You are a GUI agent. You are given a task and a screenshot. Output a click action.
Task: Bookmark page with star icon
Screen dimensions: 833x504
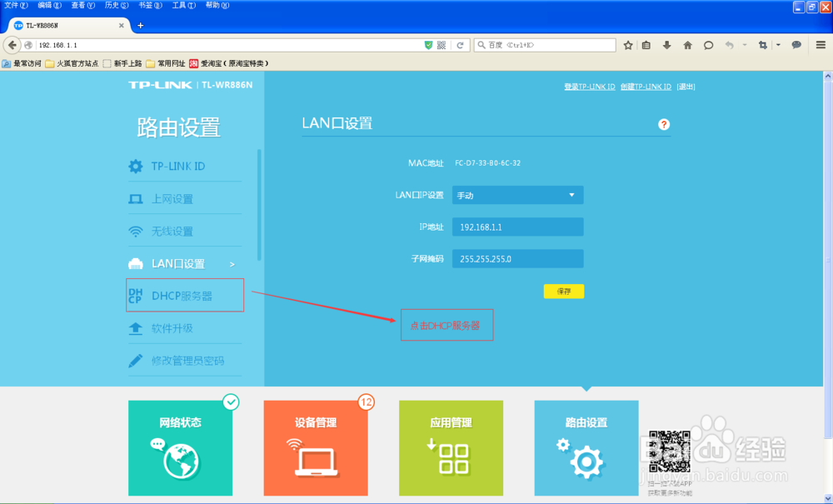point(628,45)
